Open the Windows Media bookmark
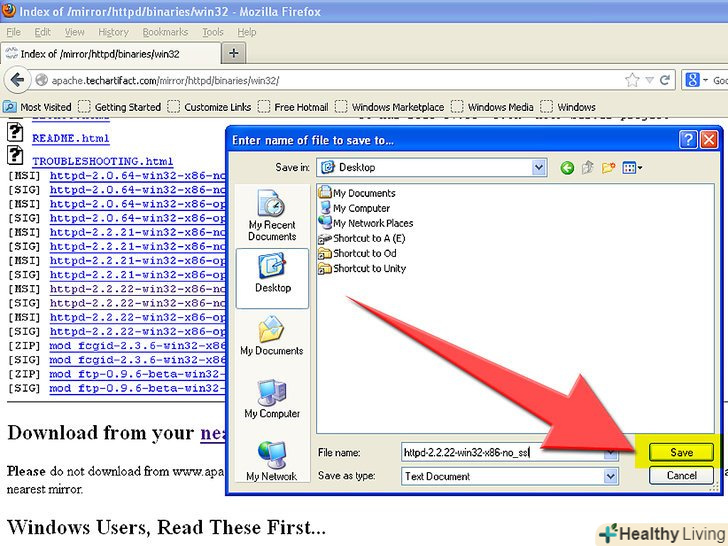Screen dimensions: 728x546 (493, 107)
